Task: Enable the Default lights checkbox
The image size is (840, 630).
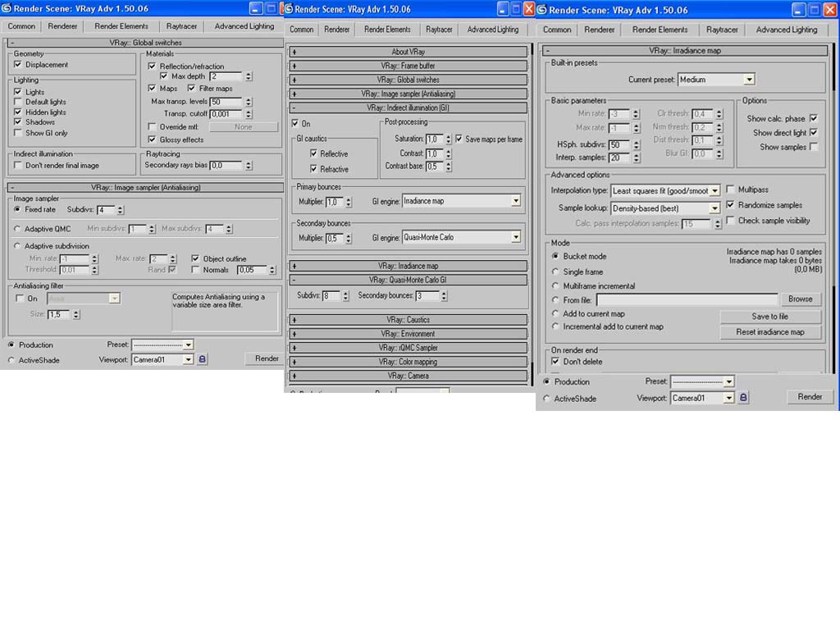Action: click(18, 102)
